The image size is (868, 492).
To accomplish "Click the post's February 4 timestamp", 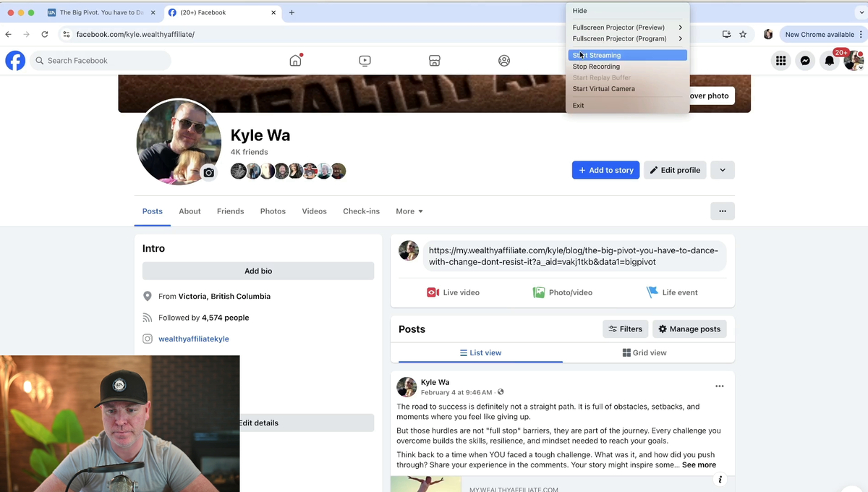I will click(457, 392).
